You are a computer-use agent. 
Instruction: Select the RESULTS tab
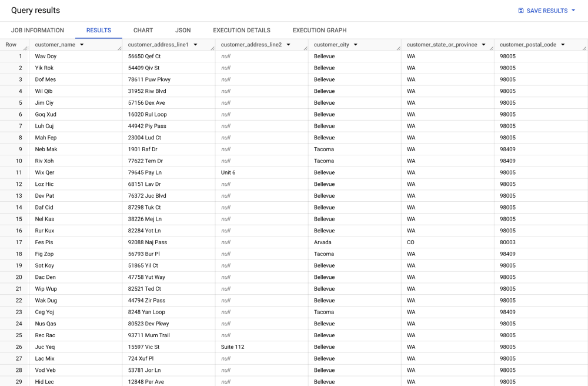tap(99, 31)
